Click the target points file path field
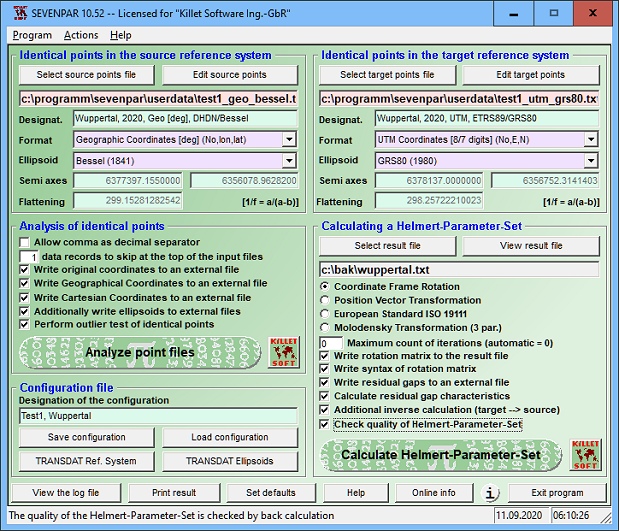This screenshot has height=531, width=619. click(459, 99)
